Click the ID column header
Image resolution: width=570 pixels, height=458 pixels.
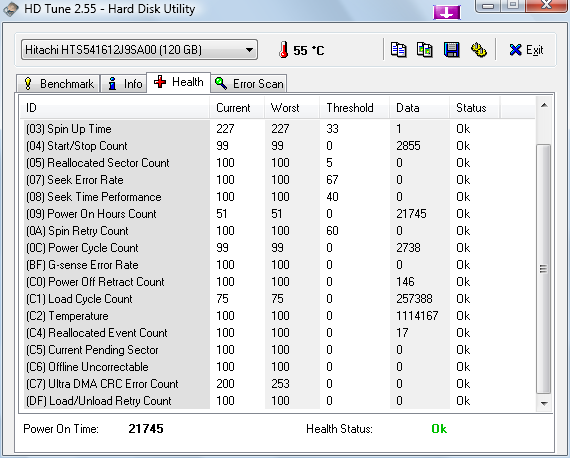coord(115,108)
